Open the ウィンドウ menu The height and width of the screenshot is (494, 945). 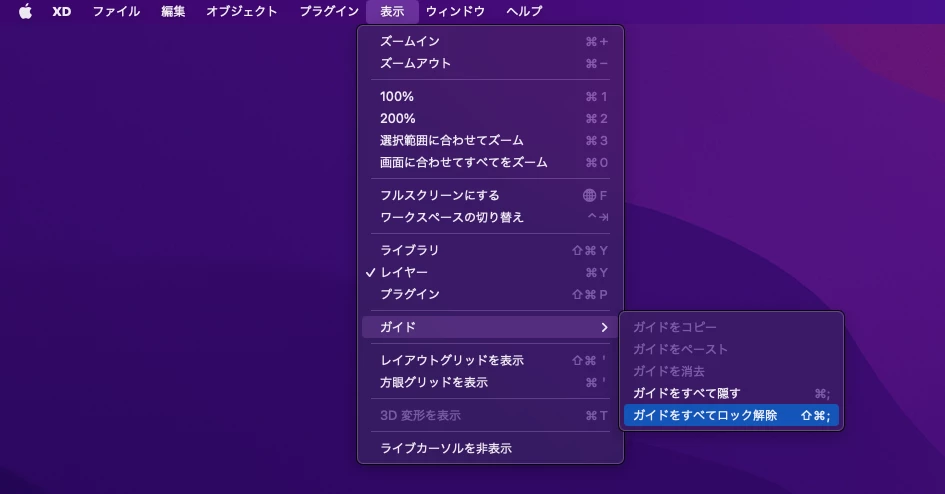coord(455,11)
